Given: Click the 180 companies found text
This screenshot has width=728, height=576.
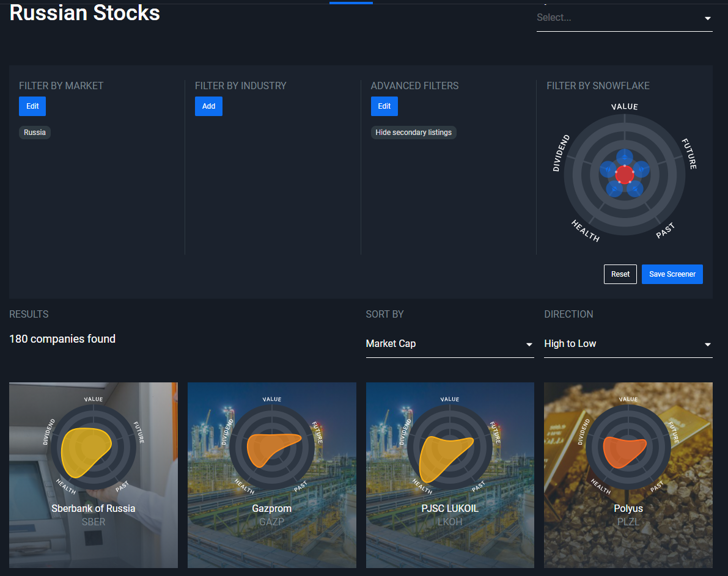Looking at the screenshot, I should 62,339.
